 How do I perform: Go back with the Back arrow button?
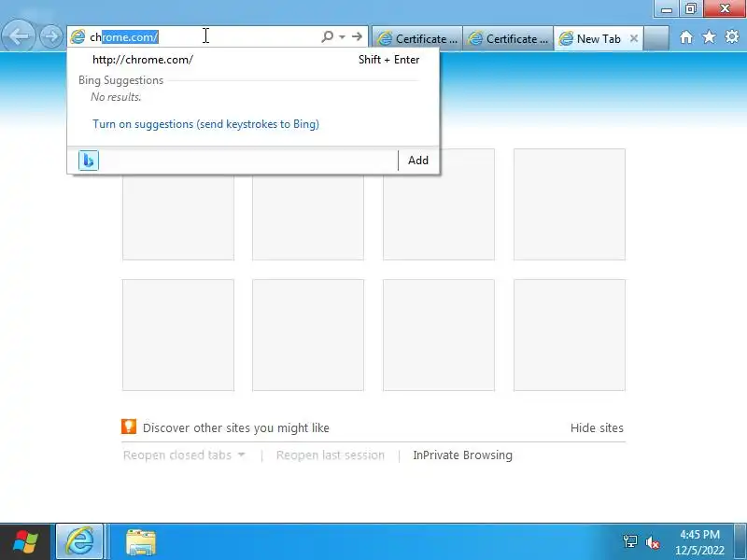19,36
